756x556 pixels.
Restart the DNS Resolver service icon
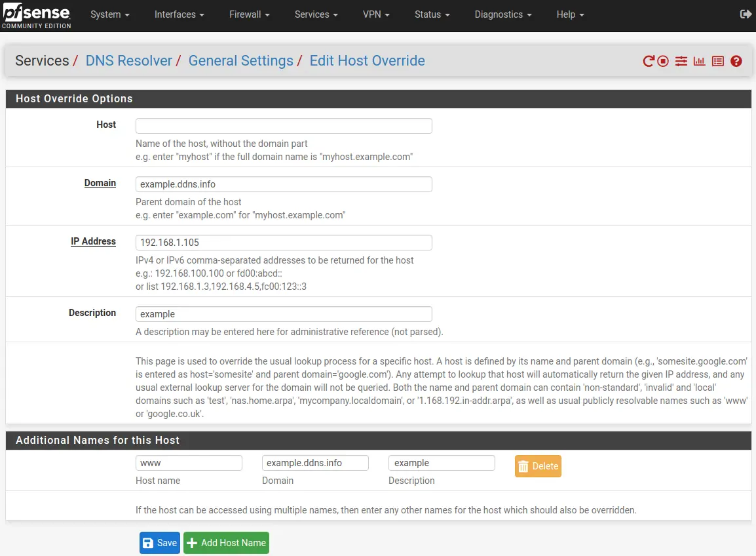[649, 61]
